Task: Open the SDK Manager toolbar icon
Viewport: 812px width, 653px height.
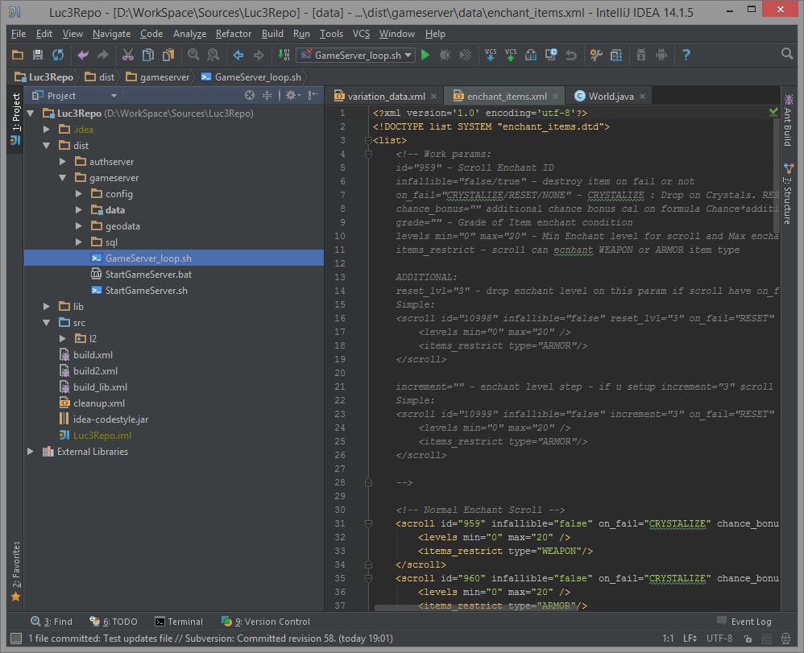Action: pos(641,55)
